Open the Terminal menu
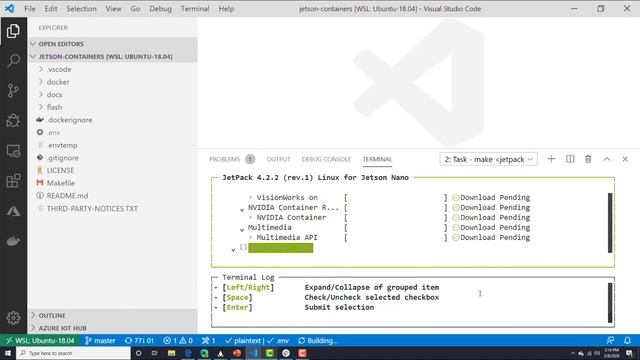 [x=195, y=9]
